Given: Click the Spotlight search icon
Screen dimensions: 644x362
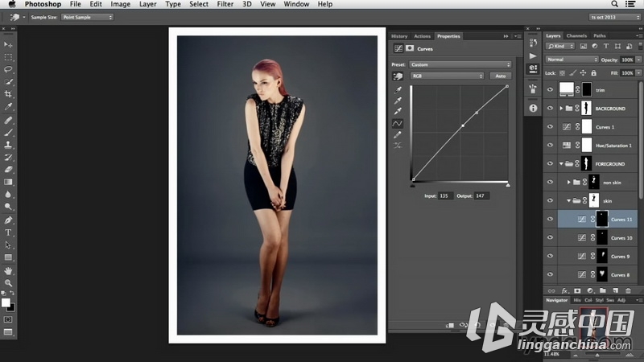Looking at the screenshot, I should tap(614, 4).
